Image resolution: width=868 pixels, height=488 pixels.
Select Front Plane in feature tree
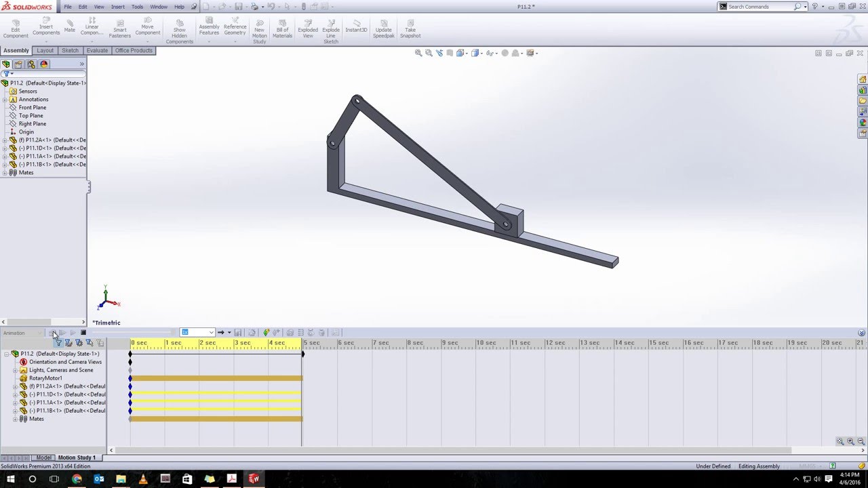[x=33, y=108]
